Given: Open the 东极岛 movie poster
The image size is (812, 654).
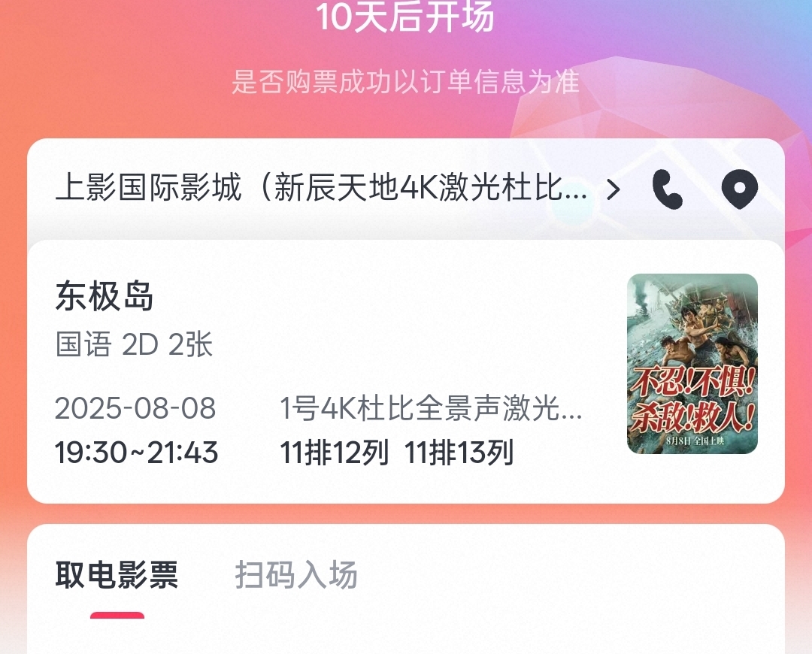Looking at the screenshot, I should point(692,364).
